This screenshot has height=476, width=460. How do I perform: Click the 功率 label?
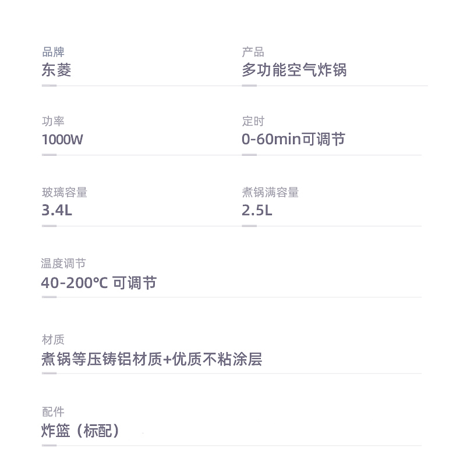click(x=53, y=121)
